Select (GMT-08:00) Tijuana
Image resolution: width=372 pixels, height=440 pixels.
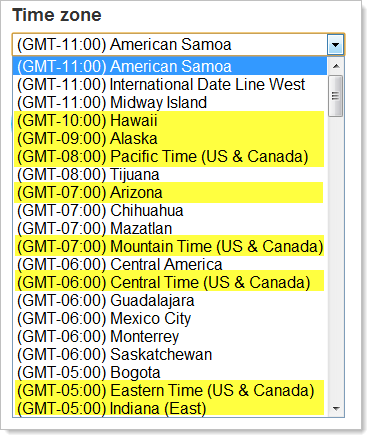point(170,174)
